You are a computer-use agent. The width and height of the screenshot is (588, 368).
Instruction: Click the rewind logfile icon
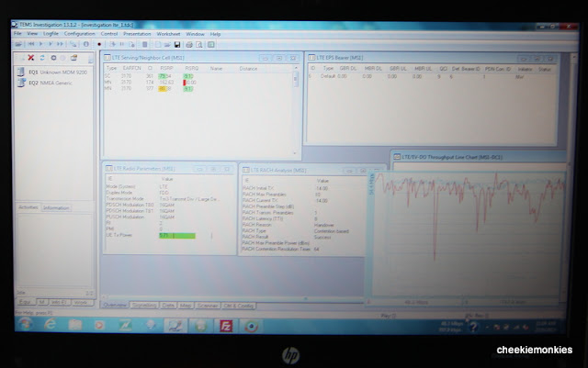(x=31, y=44)
